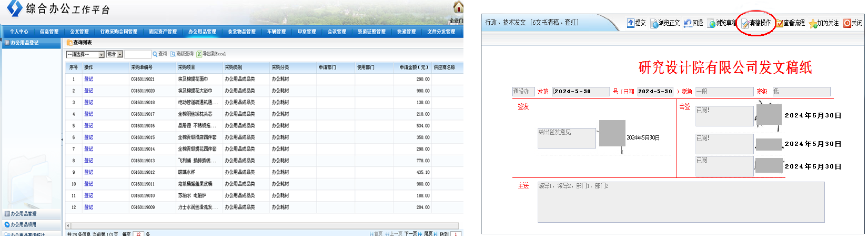Click the 查询 search button

point(160,54)
